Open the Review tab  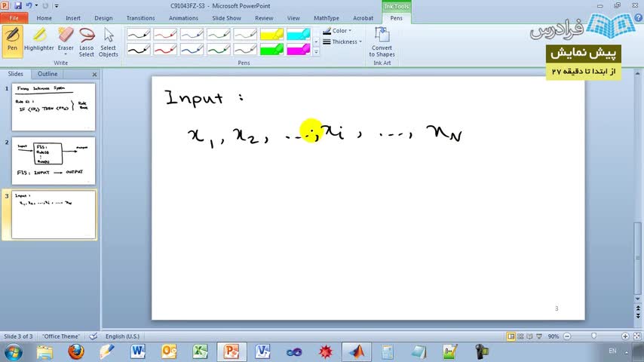(264, 18)
